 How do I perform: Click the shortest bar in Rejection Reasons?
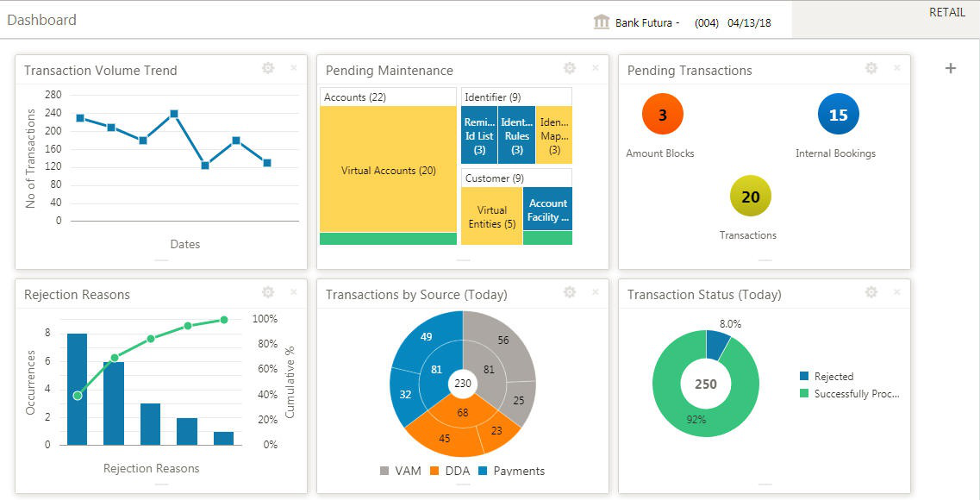tap(224, 438)
